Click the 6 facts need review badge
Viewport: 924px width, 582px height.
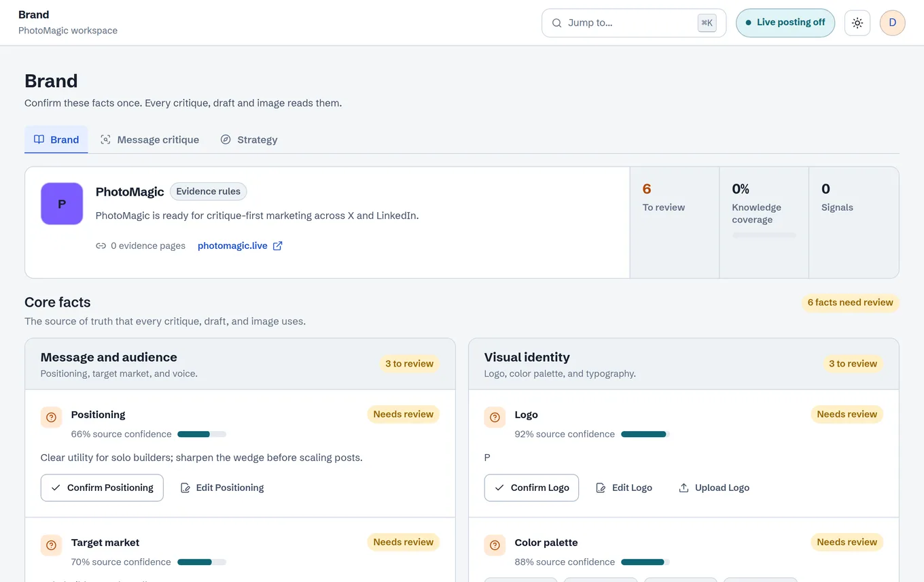pyautogui.click(x=850, y=303)
